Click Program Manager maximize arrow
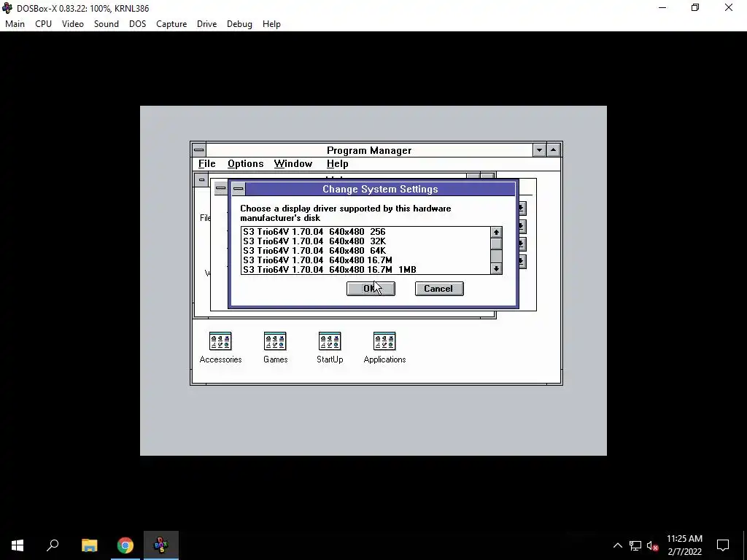Viewport: 747px width, 560px height. click(x=553, y=150)
